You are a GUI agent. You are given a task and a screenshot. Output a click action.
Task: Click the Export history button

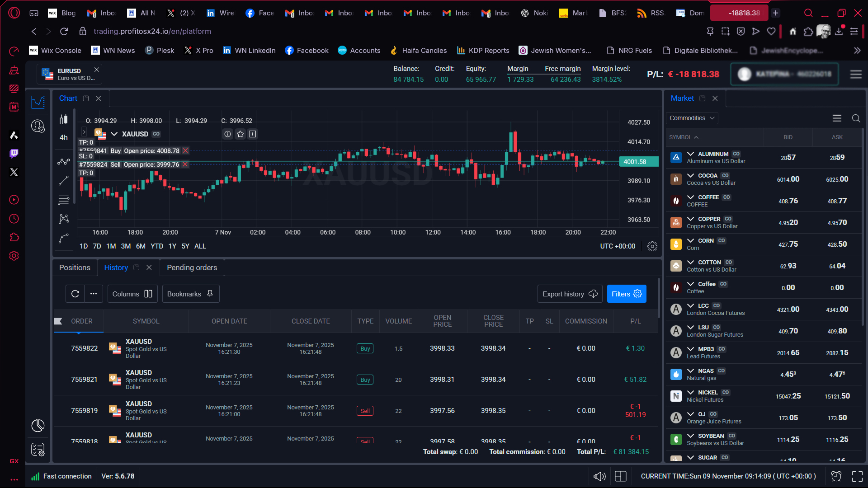point(570,294)
